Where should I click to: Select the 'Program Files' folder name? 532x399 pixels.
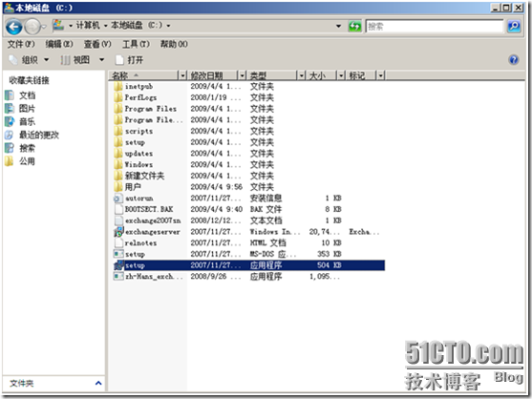[151, 109]
